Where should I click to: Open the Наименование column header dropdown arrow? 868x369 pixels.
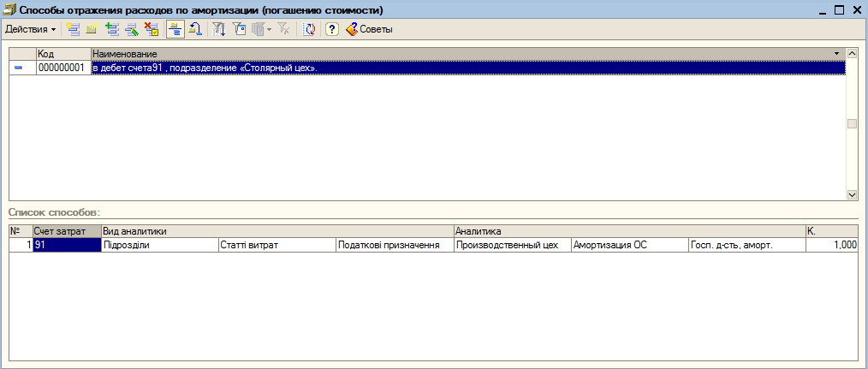point(836,53)
